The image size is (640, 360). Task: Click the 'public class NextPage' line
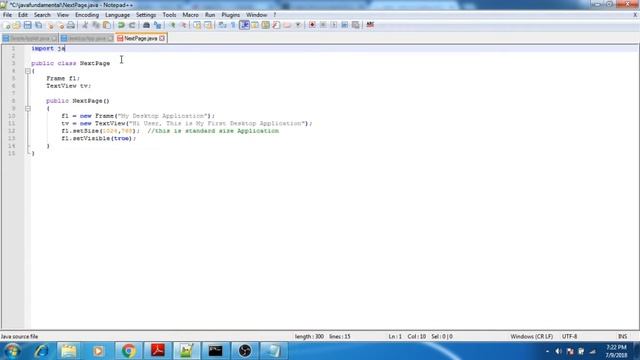(71, 63)
